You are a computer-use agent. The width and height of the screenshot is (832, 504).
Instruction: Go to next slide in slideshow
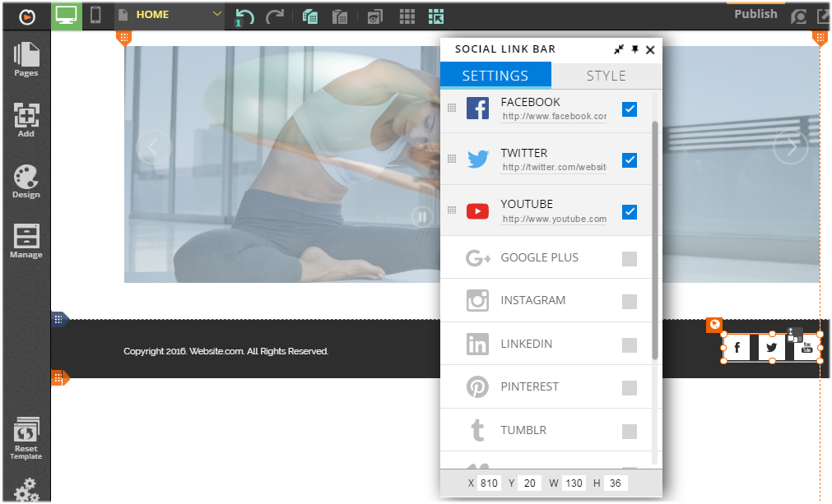coord(791,147)
